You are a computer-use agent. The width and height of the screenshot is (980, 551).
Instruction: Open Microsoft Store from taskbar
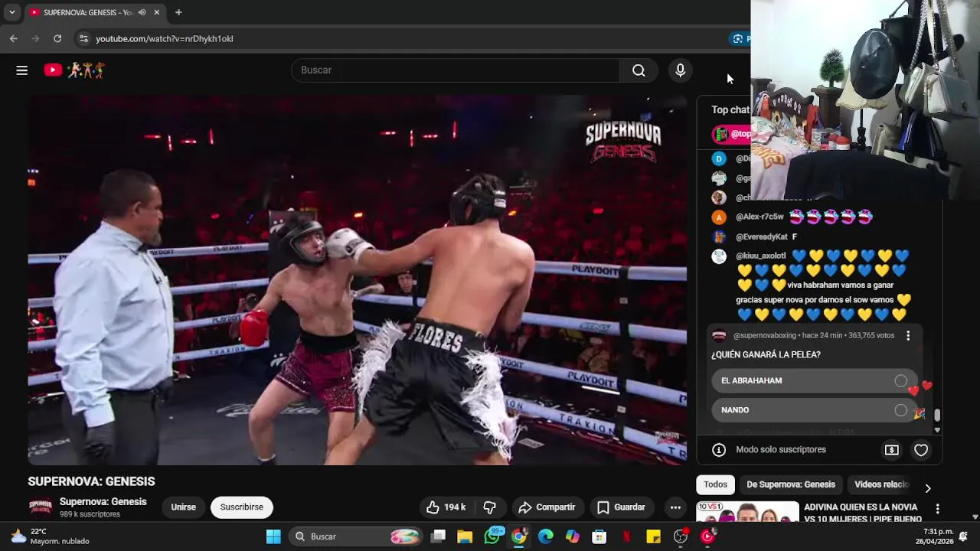click(599, 536)
